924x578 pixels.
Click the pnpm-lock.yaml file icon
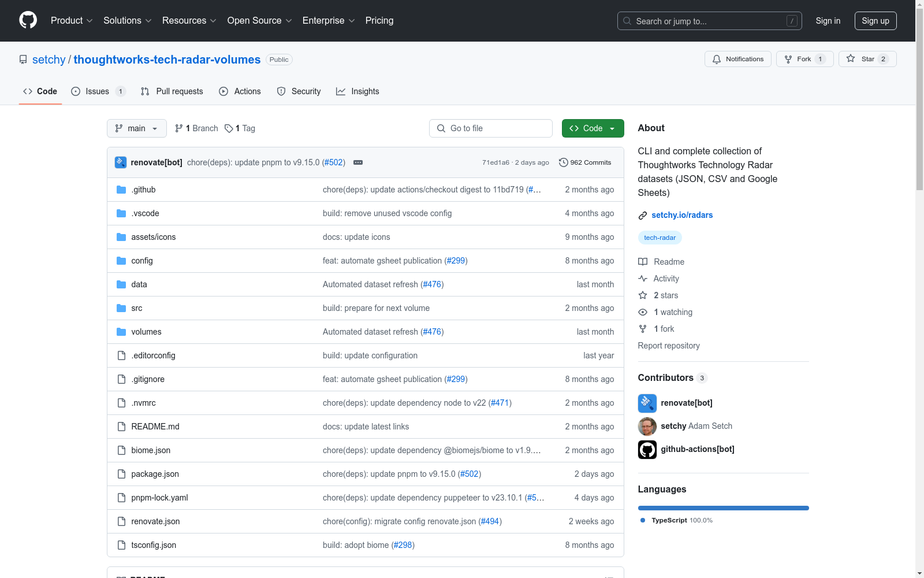click(x=121, y=498)
